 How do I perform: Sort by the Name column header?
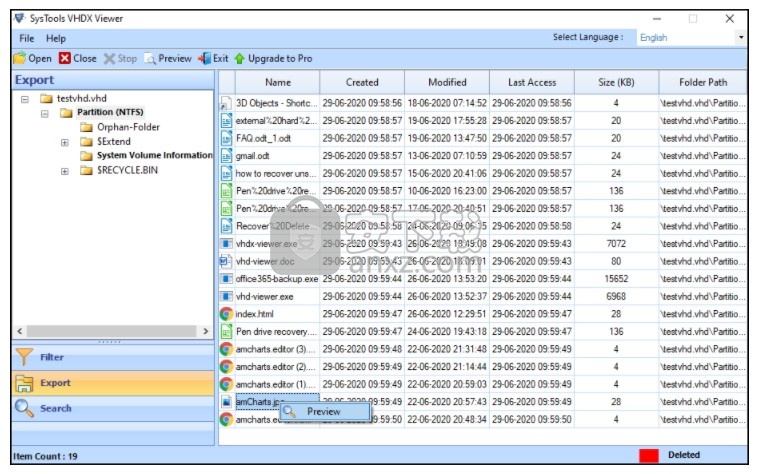coord(278,83)
